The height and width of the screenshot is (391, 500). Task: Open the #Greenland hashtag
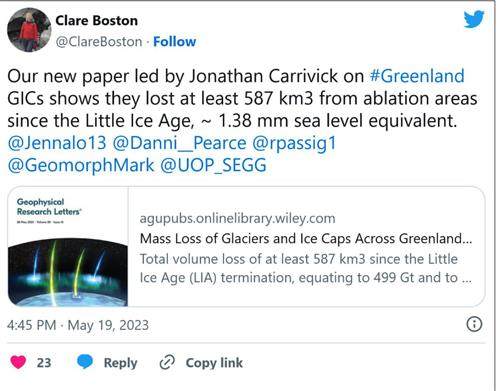click(417, 76)
